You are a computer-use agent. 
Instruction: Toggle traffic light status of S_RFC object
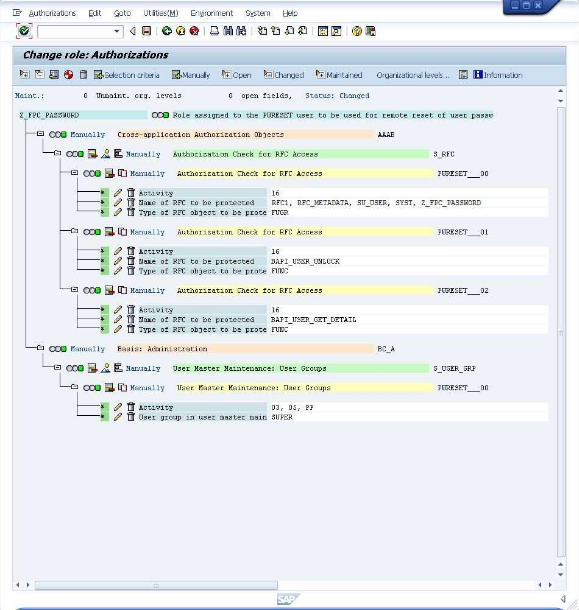pos(75,154)
